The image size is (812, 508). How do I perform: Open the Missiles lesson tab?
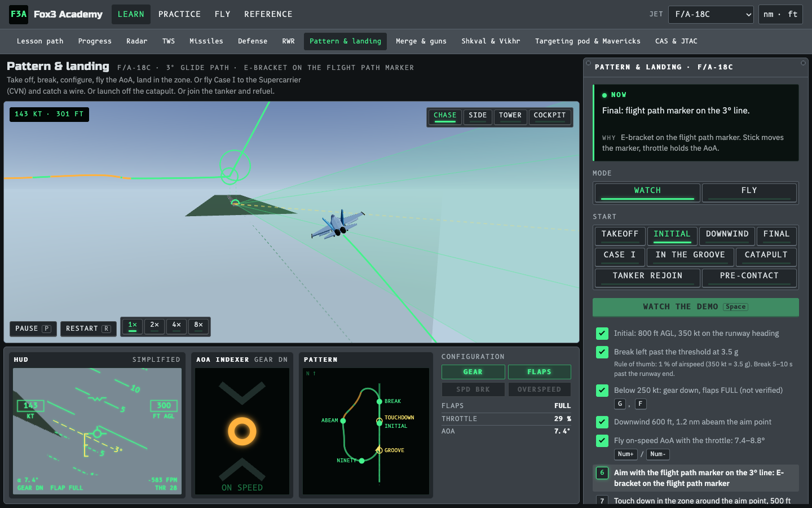[x=206, y=41]
